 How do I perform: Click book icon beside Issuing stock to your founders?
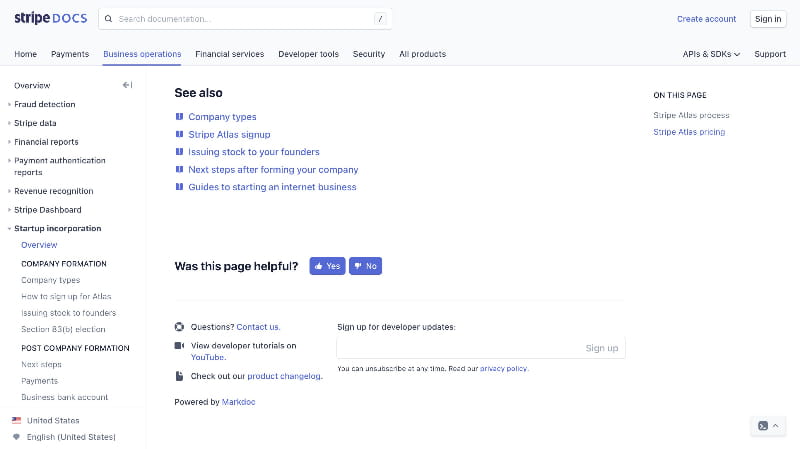[179, 152]
